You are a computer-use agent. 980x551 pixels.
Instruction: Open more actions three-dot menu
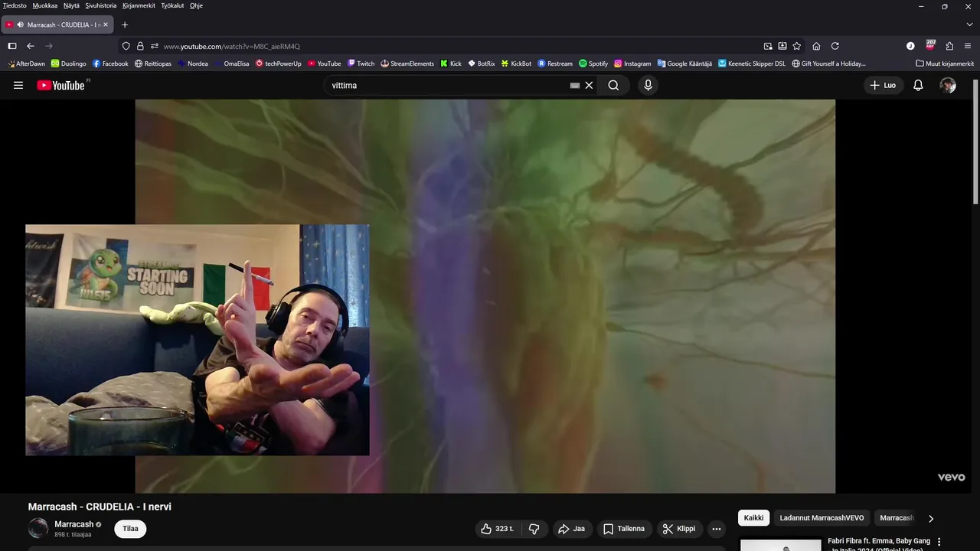(717, 529)
